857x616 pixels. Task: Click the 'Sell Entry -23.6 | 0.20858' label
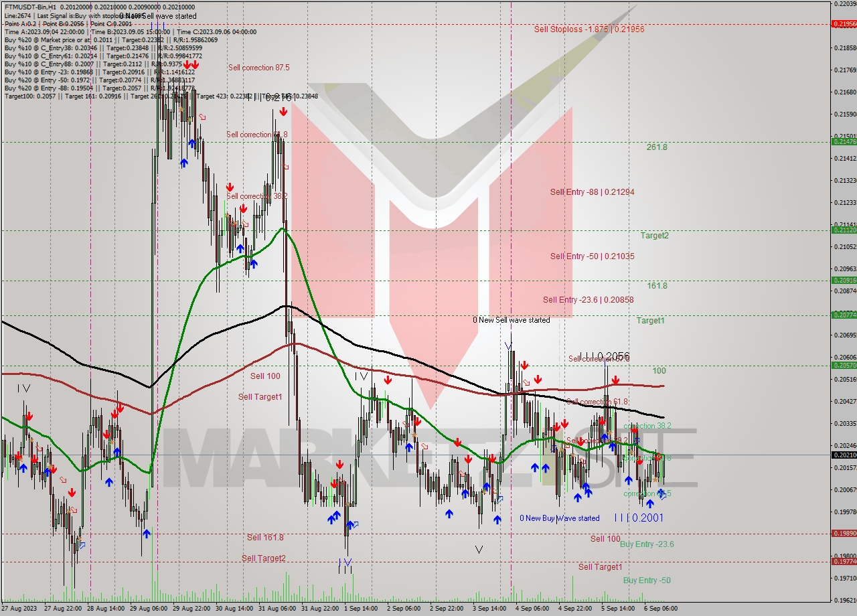click(x=588, y=300)
